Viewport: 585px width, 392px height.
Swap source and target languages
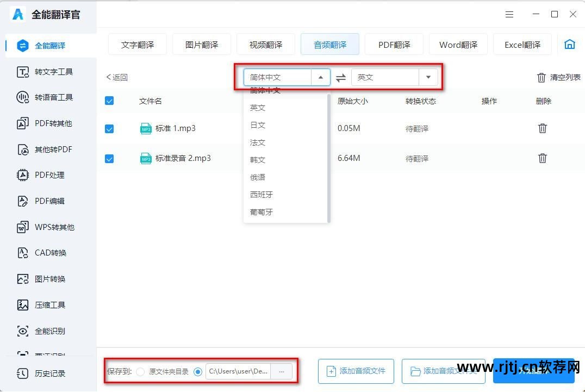[x=341, y=78]
